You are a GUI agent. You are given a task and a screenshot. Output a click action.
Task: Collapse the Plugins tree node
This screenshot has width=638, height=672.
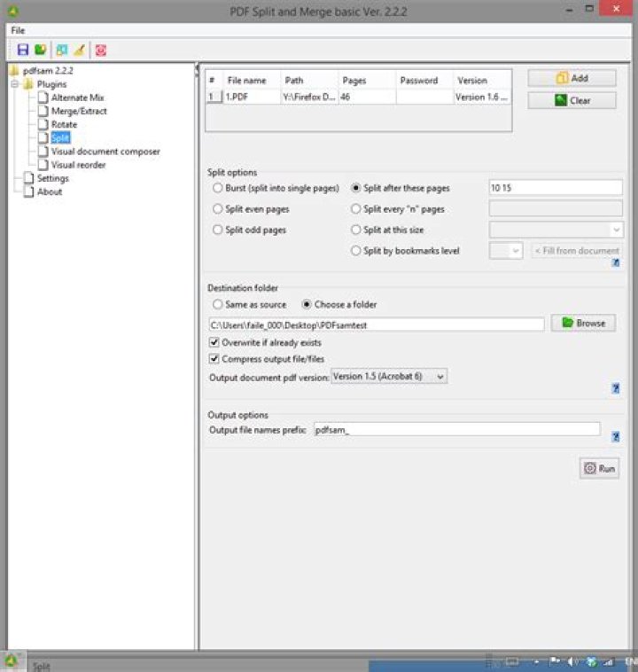click(15, 84)
